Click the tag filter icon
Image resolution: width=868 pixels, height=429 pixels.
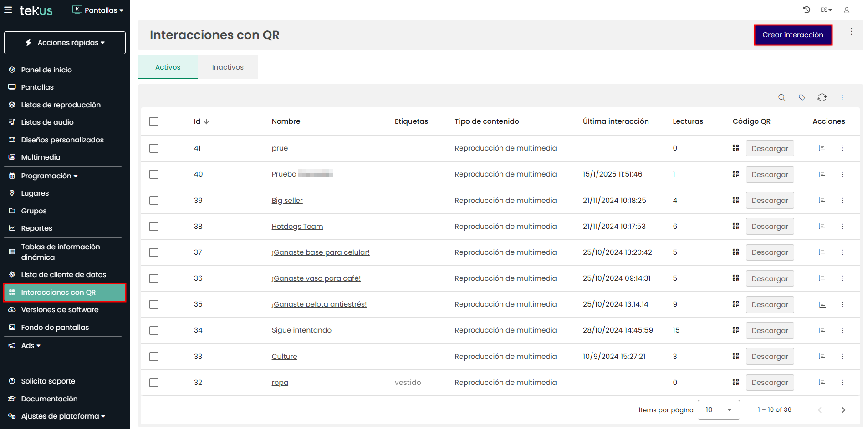pos(802,97)
